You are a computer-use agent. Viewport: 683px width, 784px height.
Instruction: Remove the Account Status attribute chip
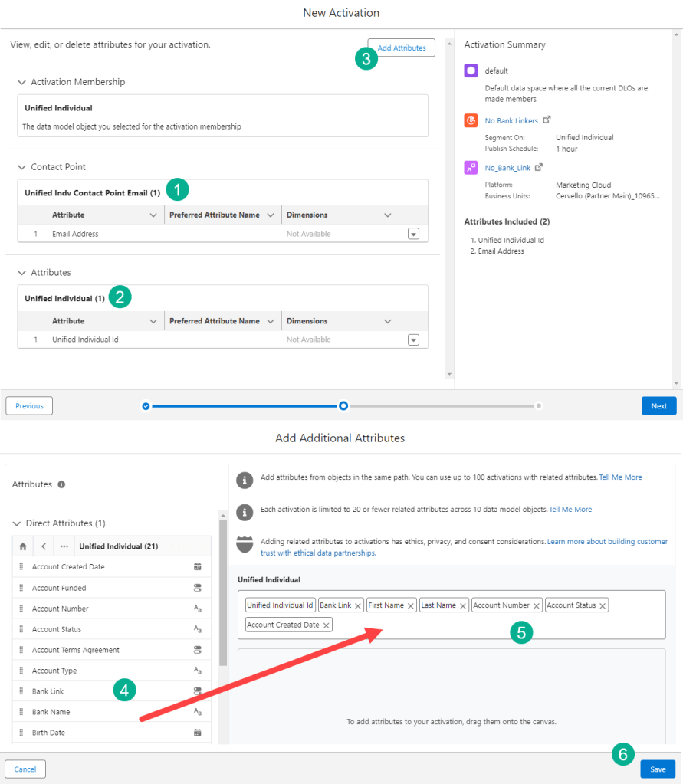[603, 605]
